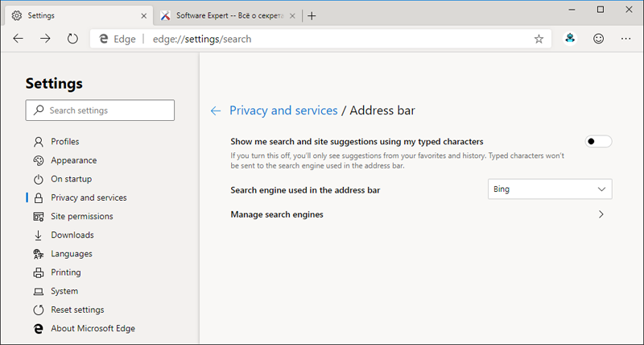The image size is (644, 345).
Task: Open Profiles settings section
Action: (x=65, y=141)
